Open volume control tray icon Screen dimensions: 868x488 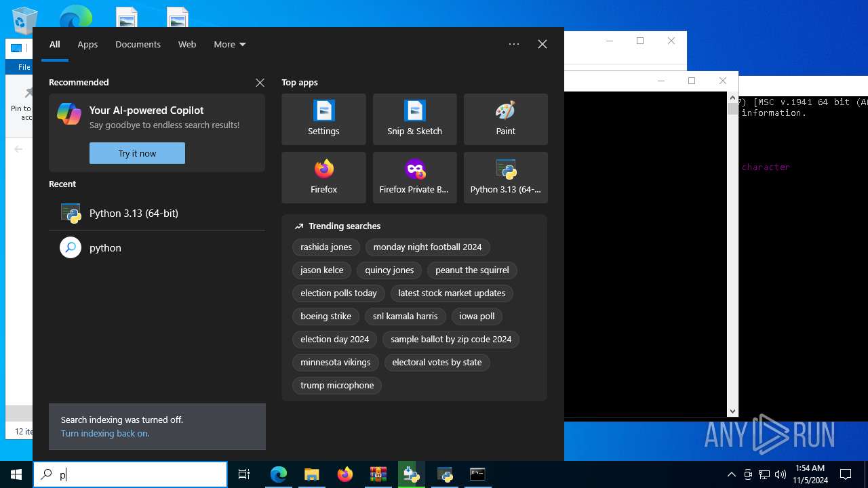[x=781, y=474]
